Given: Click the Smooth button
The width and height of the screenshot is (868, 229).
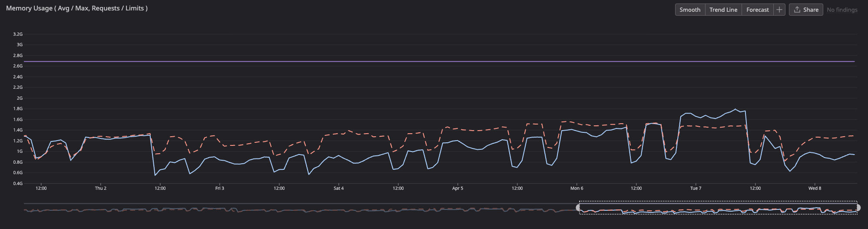Looking at the screenshot, I should click(x=690, y=10).
